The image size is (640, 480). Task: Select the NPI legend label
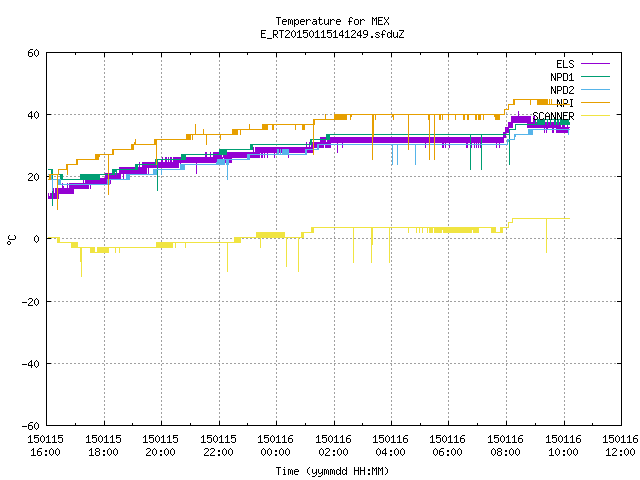coord(565,103)
